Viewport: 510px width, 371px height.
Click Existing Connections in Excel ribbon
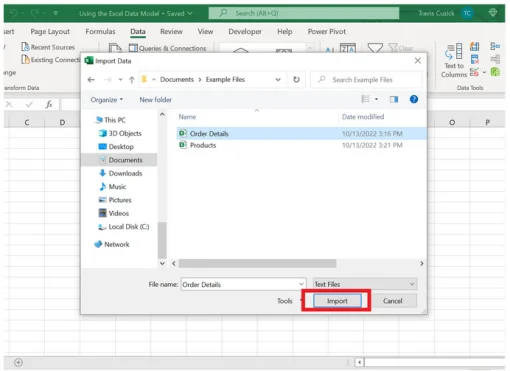click(x=51, y=60)
